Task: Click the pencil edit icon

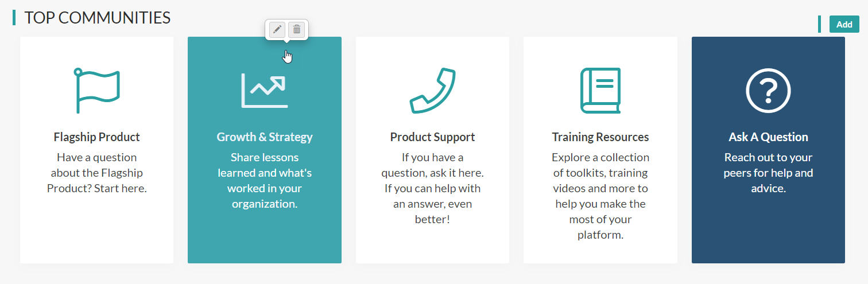Action: pos(277,29)
